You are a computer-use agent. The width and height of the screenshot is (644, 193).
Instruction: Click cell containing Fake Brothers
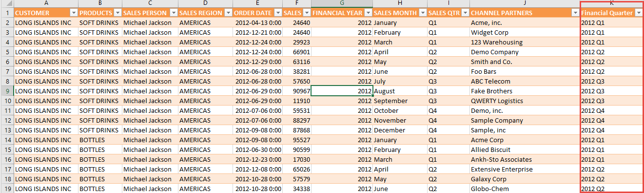point(525,91)
